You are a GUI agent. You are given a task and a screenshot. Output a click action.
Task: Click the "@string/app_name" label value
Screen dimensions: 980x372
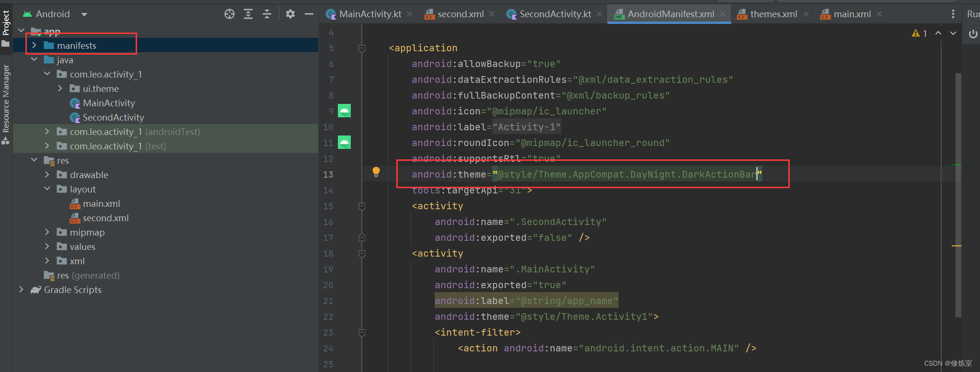click(566, 301)
